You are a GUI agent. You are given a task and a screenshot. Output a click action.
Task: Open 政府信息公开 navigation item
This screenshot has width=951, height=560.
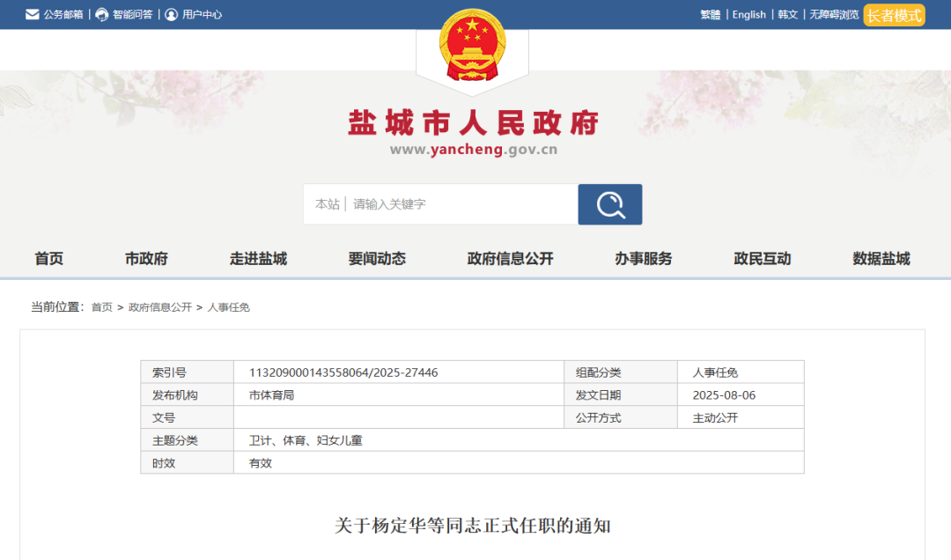click(x=510, y=259)
